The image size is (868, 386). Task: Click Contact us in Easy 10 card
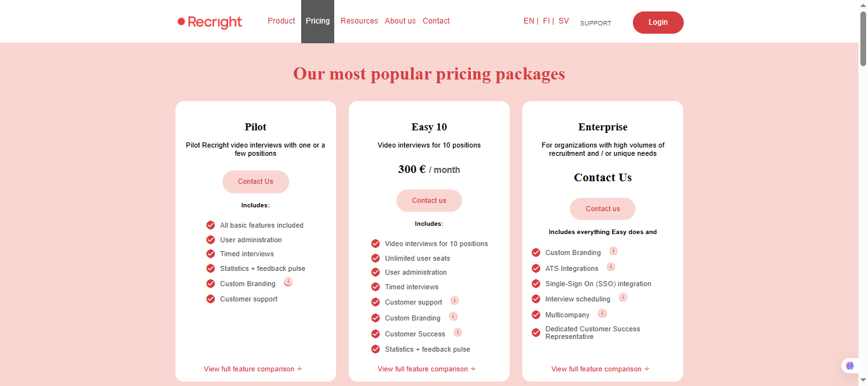point(429,200)
